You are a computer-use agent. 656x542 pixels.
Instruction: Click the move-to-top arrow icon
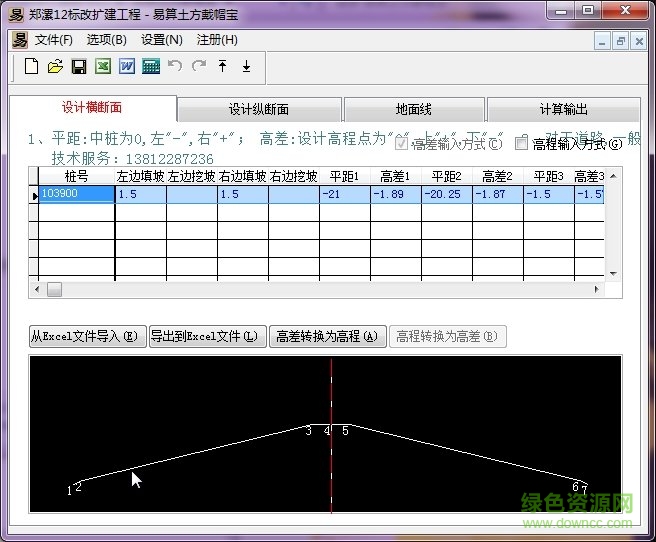(x=222, y=67)
